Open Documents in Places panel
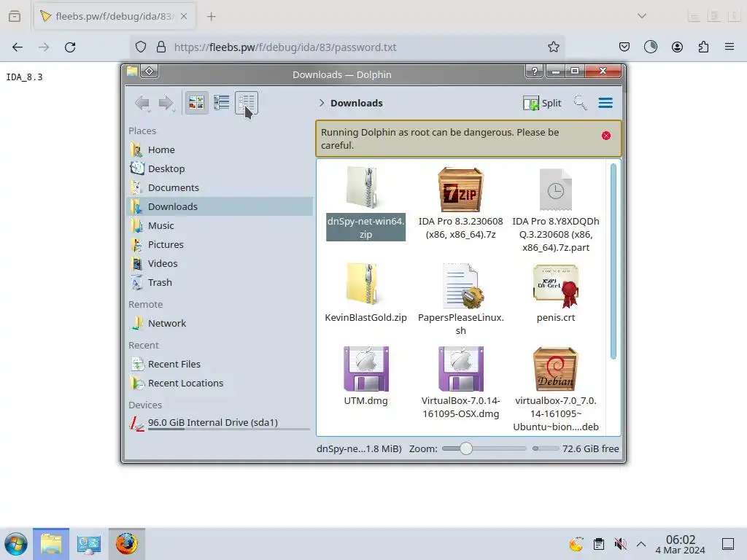Image resolution: width=747 pixels, height=560 pixels. click(220, 187)
